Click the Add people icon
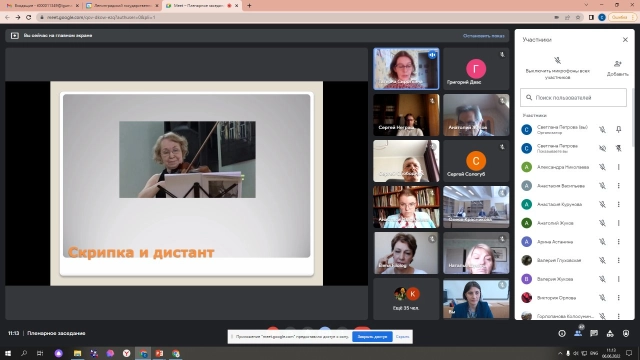Viewport: 640px width, 360px height. click(x=617, y=64)
